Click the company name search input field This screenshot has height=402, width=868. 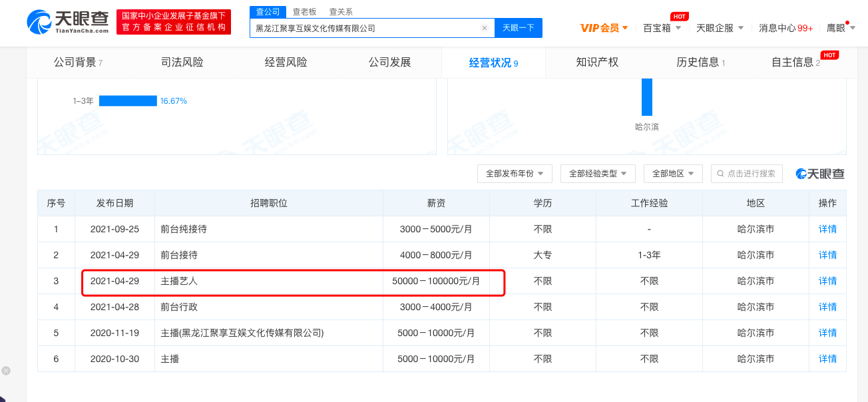(x=366, y=28)
